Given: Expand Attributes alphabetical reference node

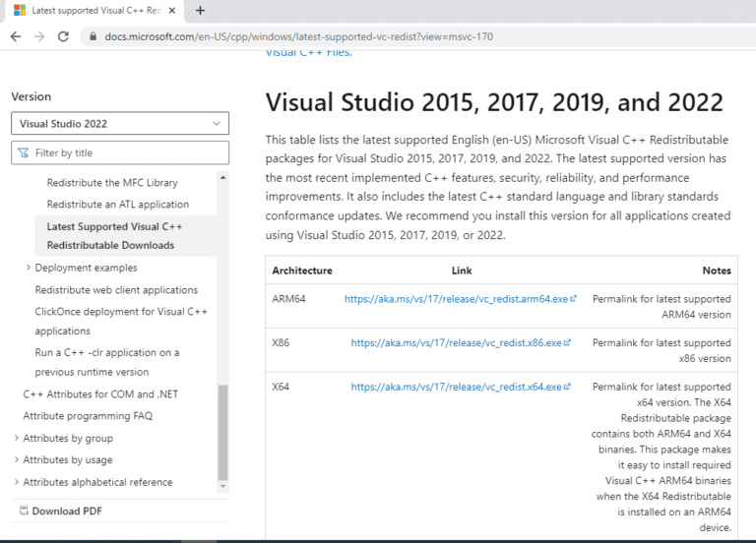Looking at the screenshot, I should pyautogui.click(x=16, y=482).
